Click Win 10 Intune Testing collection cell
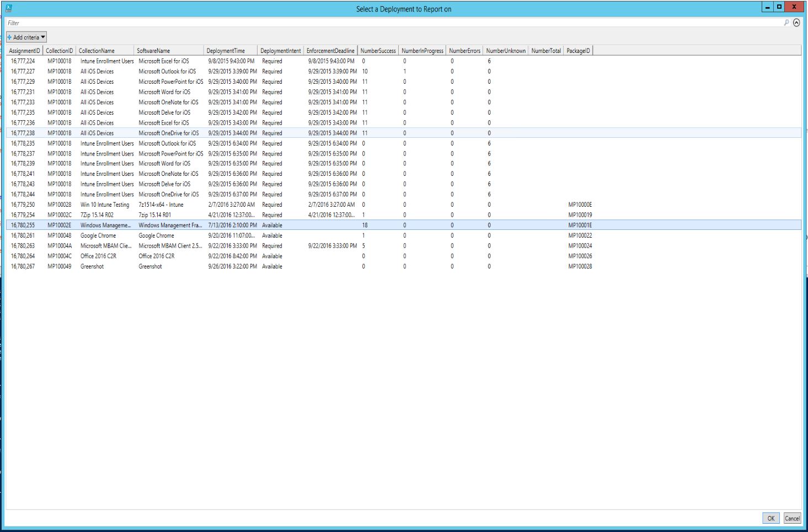The width and height of the screenshot is (808, 532). coord(105,205)
